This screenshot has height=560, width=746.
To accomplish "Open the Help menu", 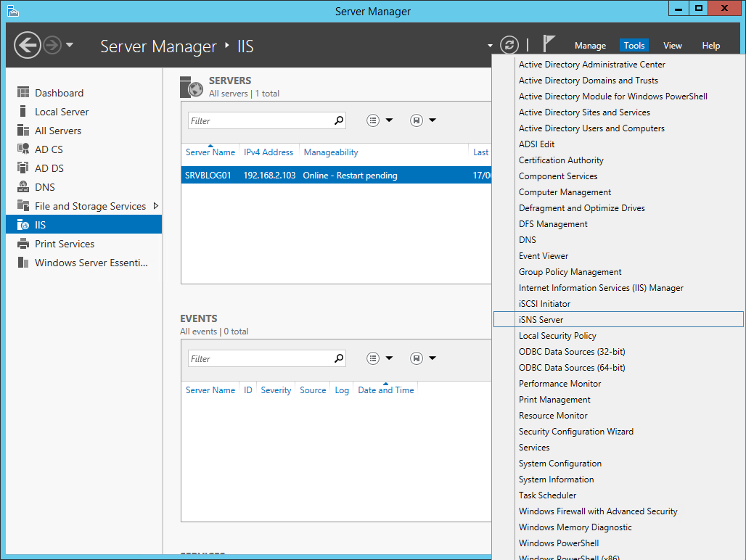I will [x=710, y=46].
